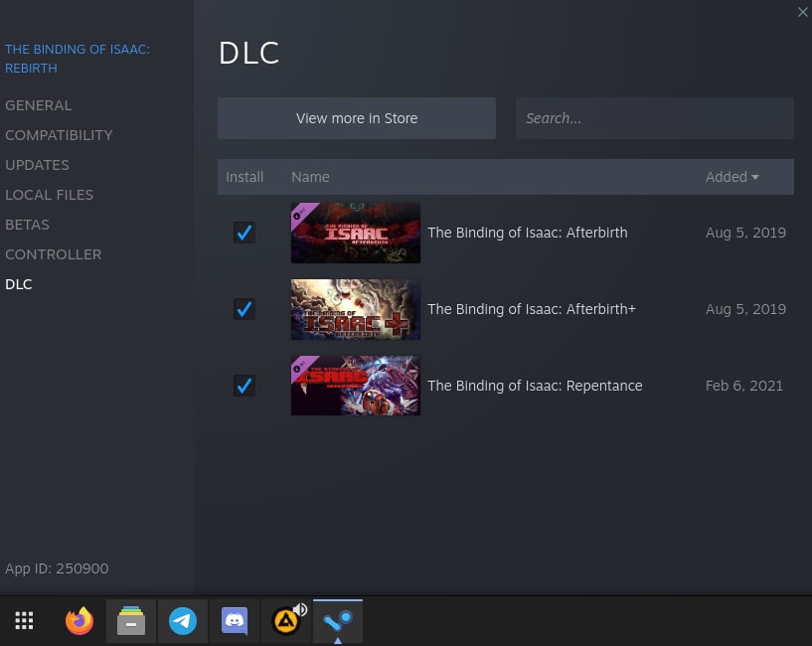
Task: Open the application launcher grid in taskbar
Action: (x=24, y=620)
